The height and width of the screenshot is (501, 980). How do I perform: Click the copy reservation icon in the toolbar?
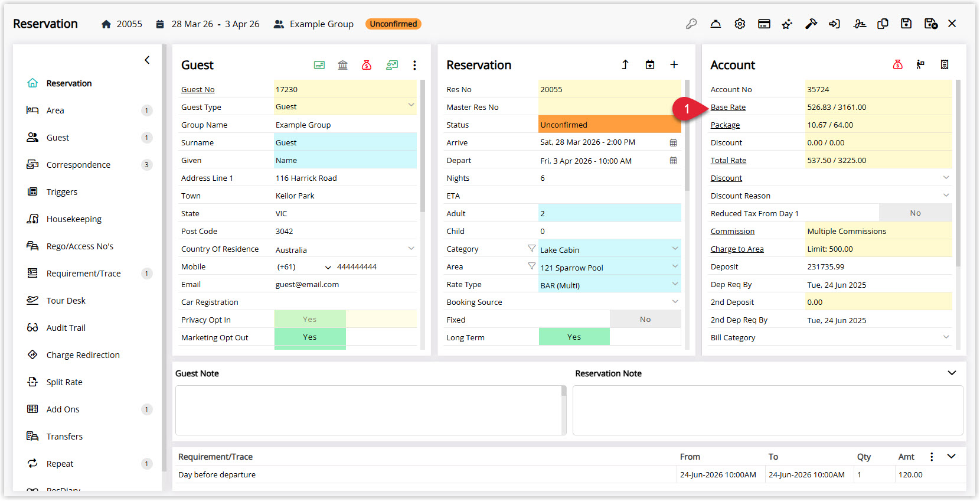pos(883,24)
